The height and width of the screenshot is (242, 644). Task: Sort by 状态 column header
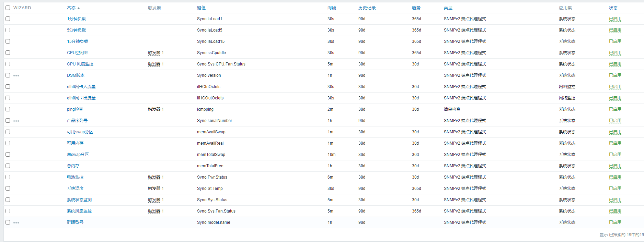pos(613,8)
